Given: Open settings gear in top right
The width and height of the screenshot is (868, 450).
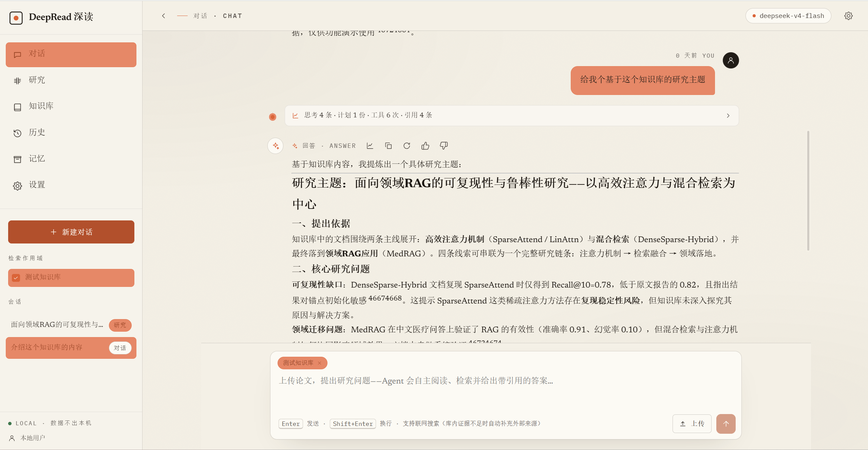Looking at the screenshot, I should 848,16.
